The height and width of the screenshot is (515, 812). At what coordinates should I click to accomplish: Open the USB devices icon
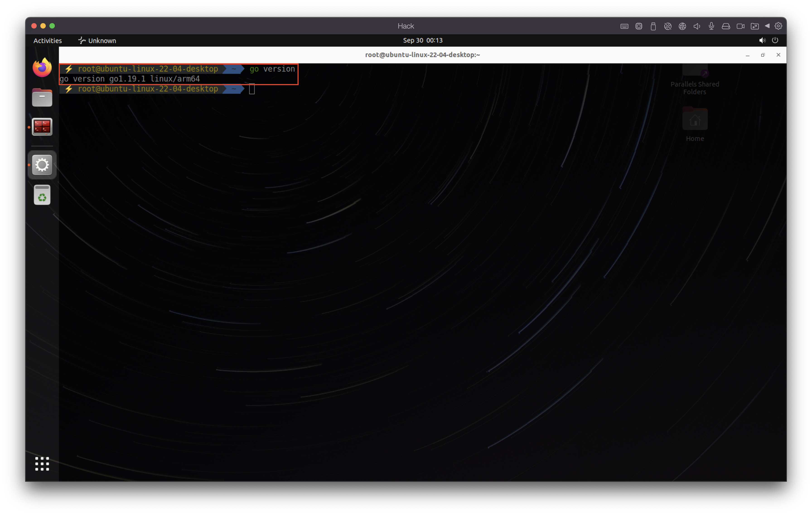(x=653, y=26)
